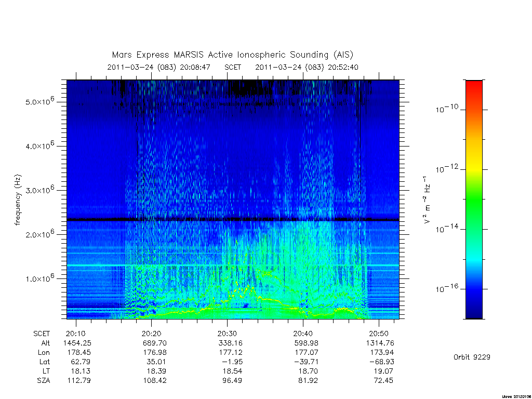Click altitude value 338.16

pyautogui.click(x=230, y=343)
